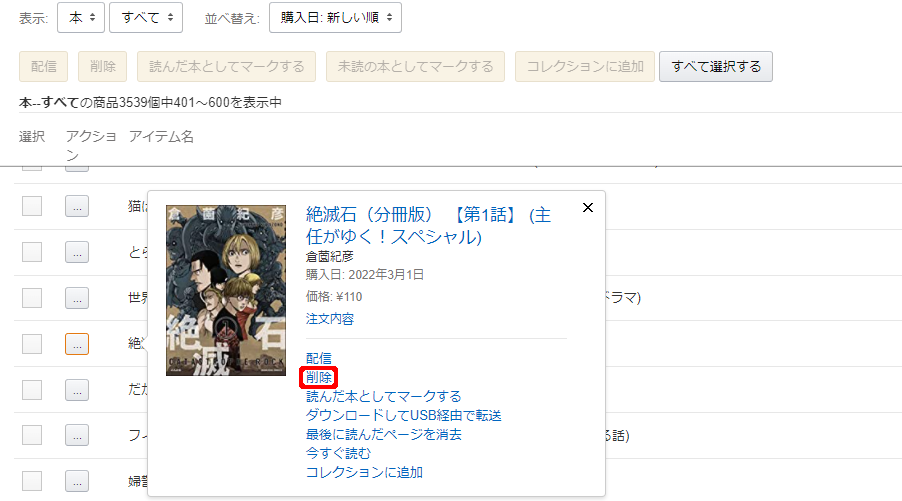Close the book details popup
Image resolution: width=902 pixels, height=501 pixels.
[587, 208]
